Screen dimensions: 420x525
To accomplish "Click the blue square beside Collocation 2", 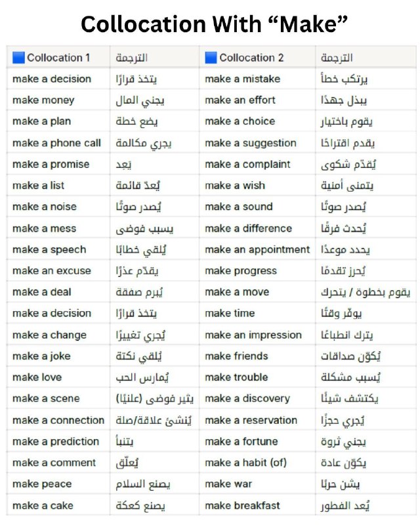I will [x=211, y=58].
